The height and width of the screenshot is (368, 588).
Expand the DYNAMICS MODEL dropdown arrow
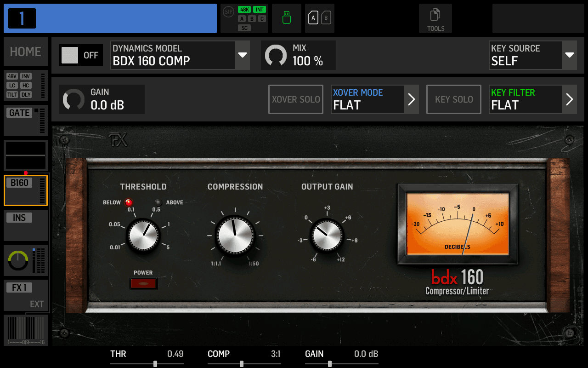[243, 55]
